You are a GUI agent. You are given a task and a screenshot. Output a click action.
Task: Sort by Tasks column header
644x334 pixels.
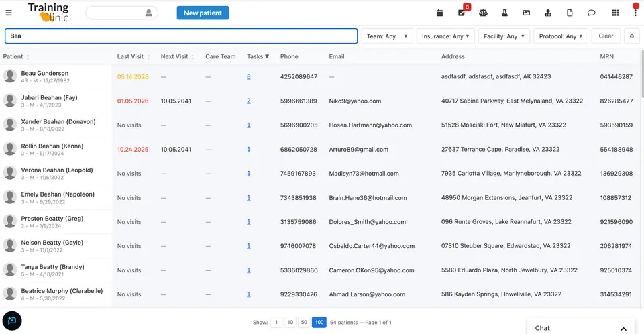258,57
